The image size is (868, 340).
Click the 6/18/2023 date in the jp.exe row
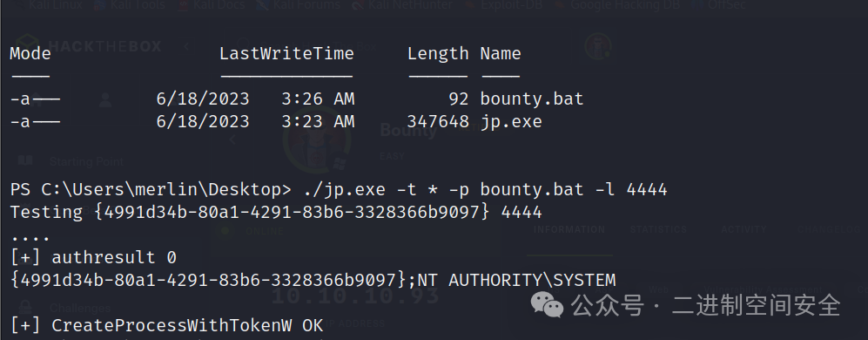(203, 122)
